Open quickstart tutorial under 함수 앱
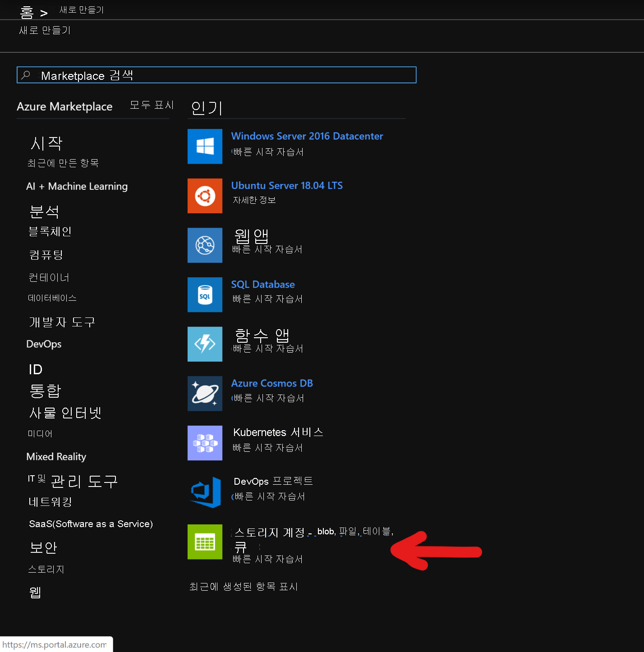The width and height of the screenshot is (644, 652). (x=268, y=349)
